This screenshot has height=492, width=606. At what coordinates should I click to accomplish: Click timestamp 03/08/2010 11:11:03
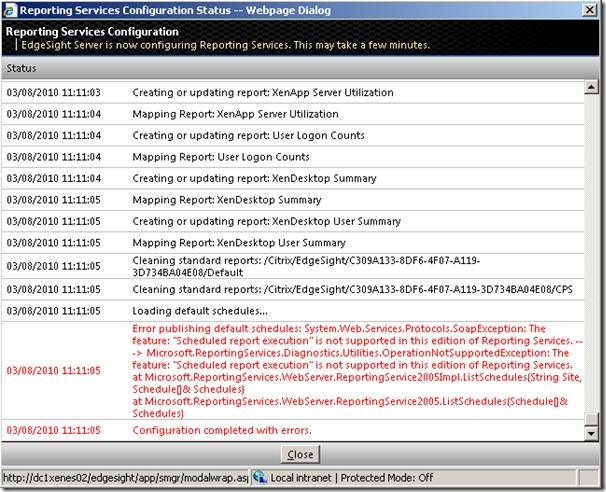[53, 93]
